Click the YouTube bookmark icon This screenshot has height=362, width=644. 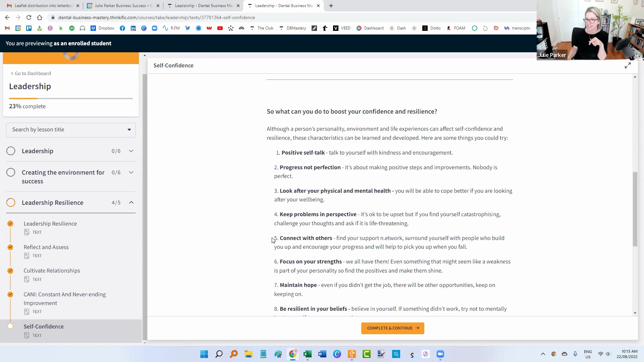220,28
